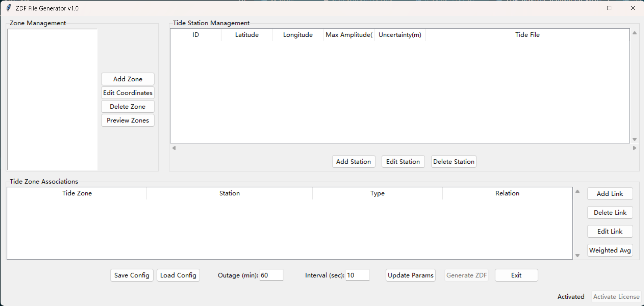
Task: Add a new tide station
Action: (x=353, y=162)
